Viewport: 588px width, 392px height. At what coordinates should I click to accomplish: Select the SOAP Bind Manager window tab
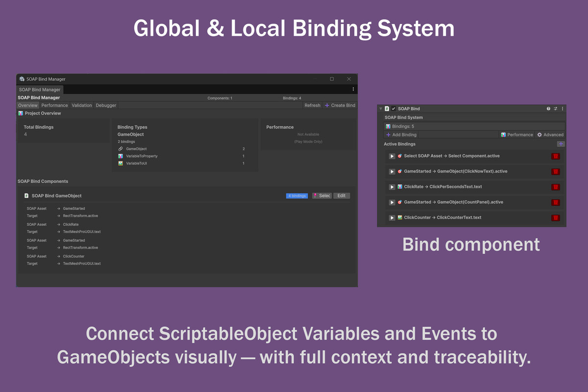(x=40, y=90)
